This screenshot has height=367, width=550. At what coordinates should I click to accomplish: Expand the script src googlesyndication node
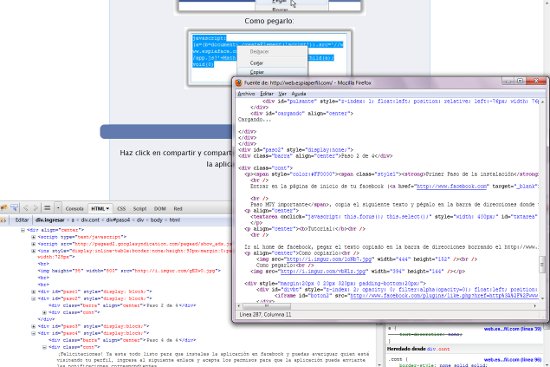tap(34, 244)
